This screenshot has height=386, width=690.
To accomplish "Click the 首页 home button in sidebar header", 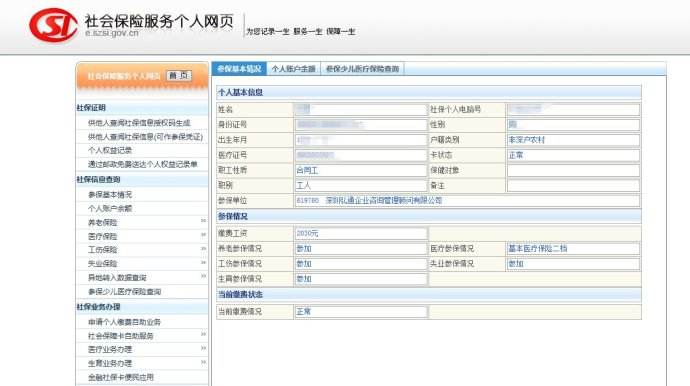I will (179, 76).
